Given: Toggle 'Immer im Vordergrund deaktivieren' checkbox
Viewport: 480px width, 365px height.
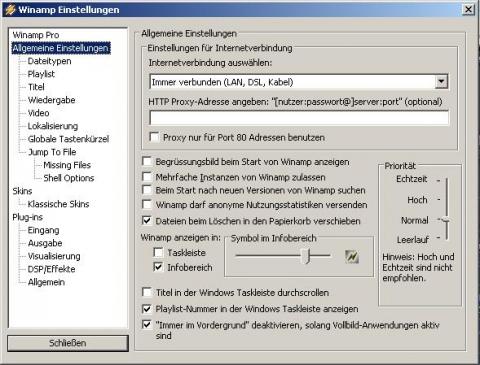Looking at the screenshot, I should (x=147, y=324).
